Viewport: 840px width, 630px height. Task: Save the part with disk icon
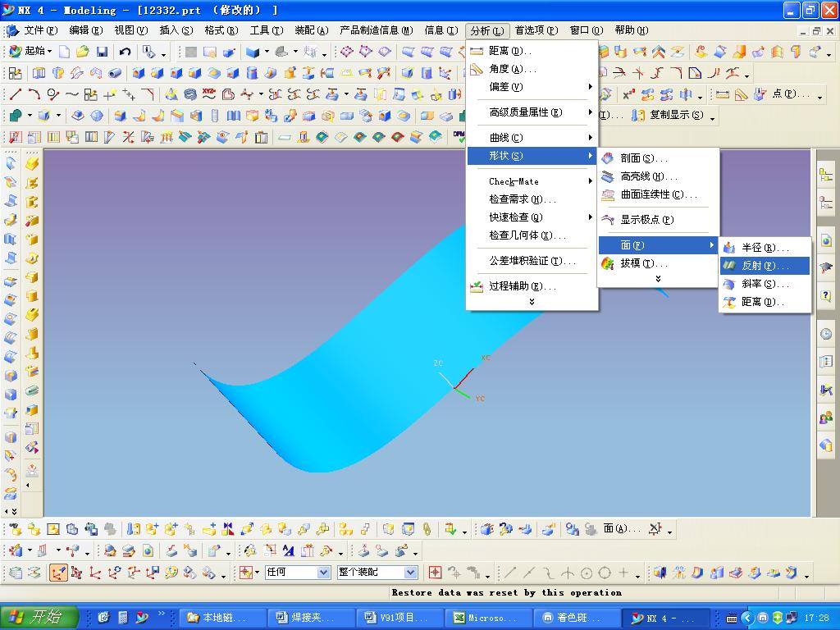[x=102, y=52]
